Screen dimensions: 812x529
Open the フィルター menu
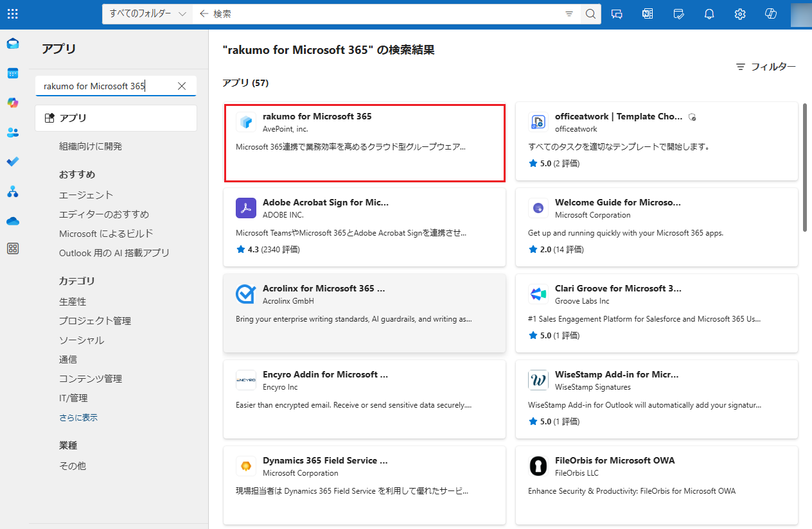click(x=766, y=67)
